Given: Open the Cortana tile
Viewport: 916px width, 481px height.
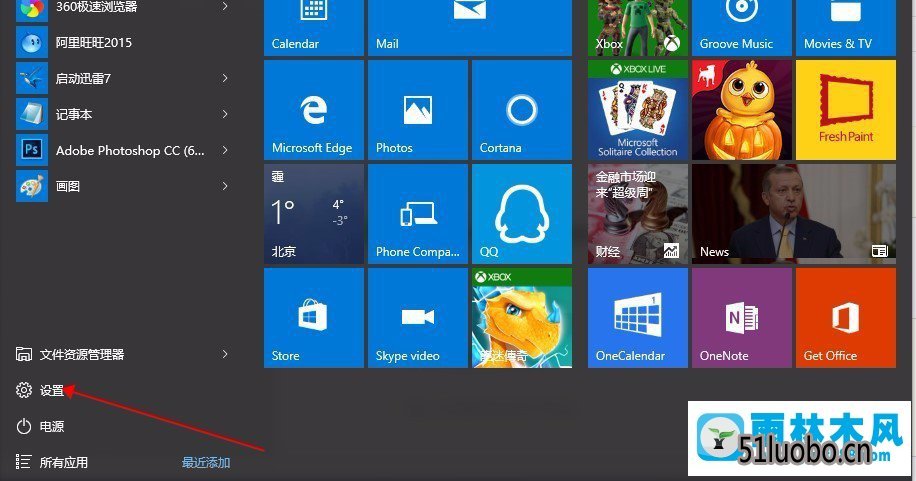Looking at the screenshot, I should pyautogui.click(x=522, y=110).
